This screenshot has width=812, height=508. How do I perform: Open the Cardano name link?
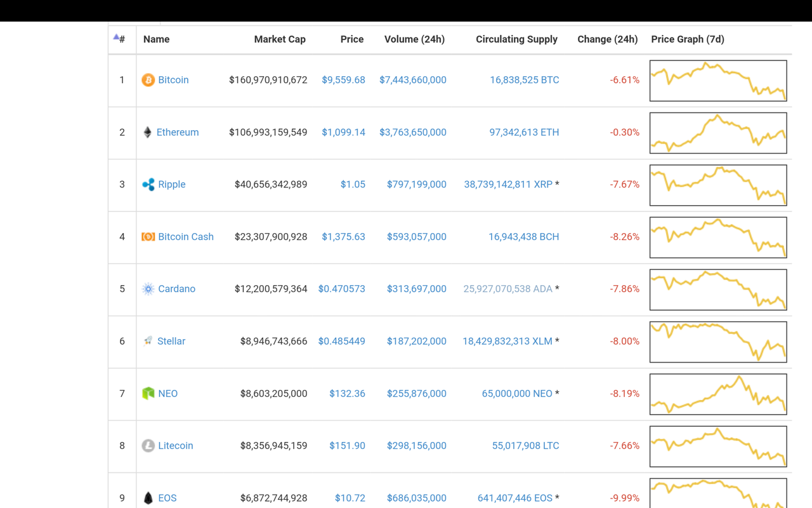point(176,289)
